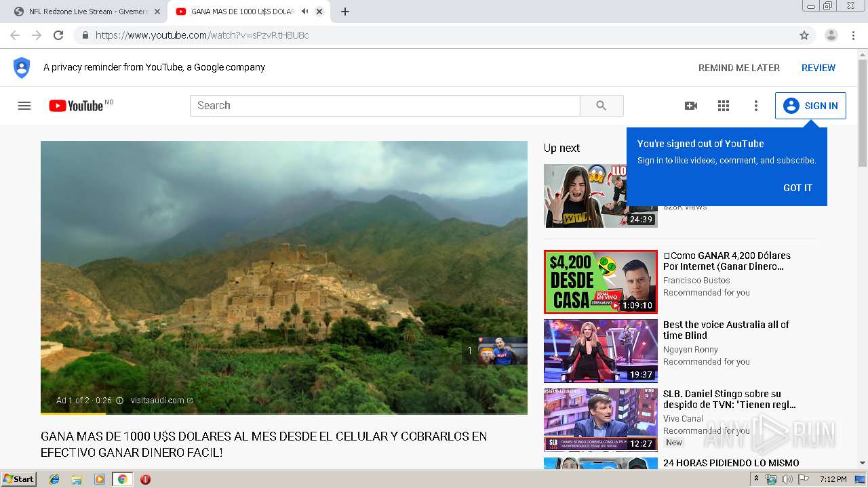Open the SLB. Daniel Stingo video title
The image size is (868, 488).
[x=729, y=399]
